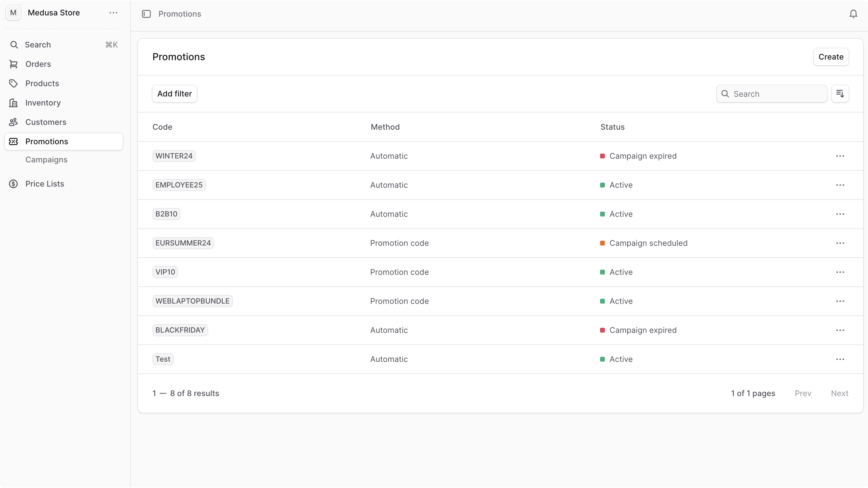Screen dimensions: 868x488
Task: Open actions menu for Test promotion
Action: pyautogui.click(x=840, y=359)
